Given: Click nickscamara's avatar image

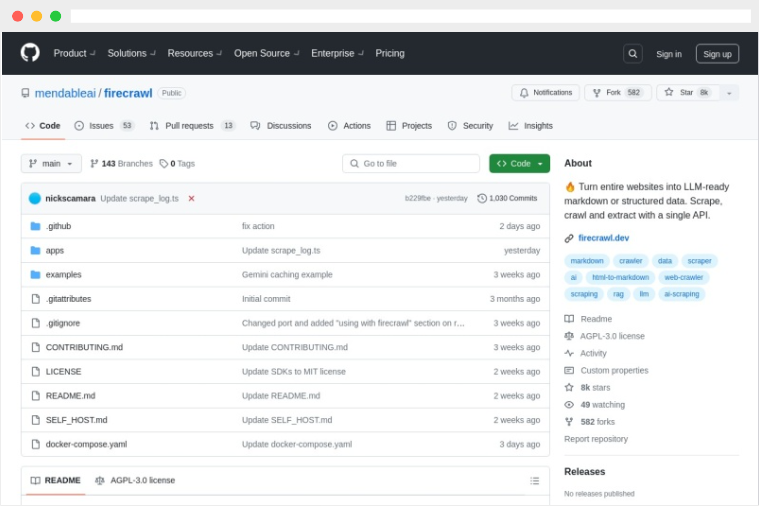Looking at the screenshot, I should [x=35, y=198].
